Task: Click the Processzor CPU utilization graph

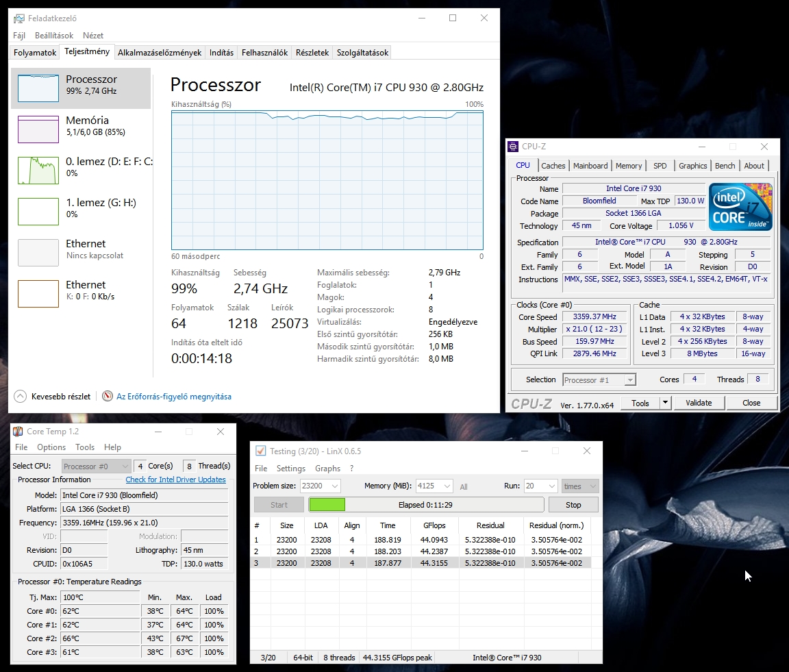Action: click(327, 180)
